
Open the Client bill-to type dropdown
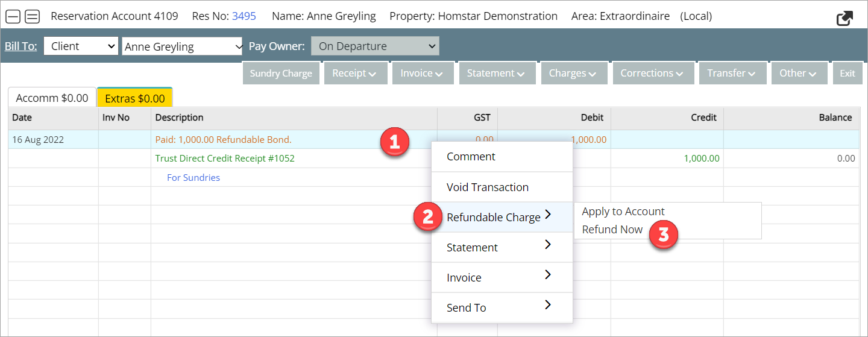(x=81, y=46)
